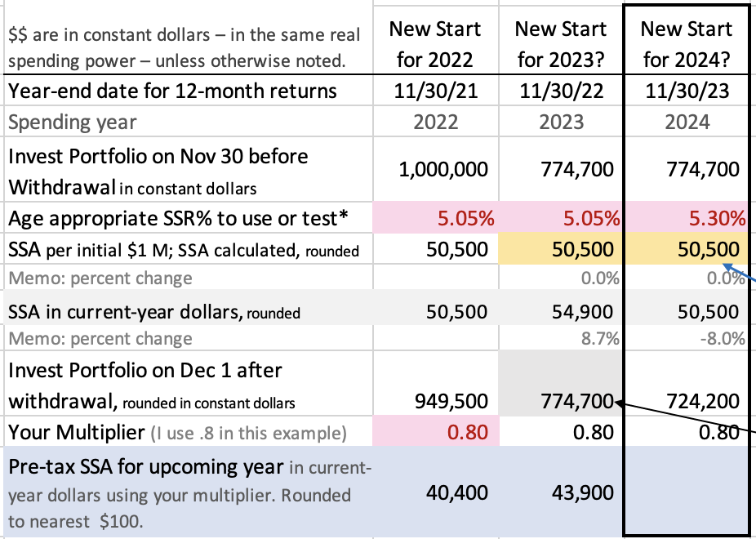Viewport: 756px width, 539px height.
Task: Select the gray-shaded 774,700 Dec 1 cell
Action: (561, 383)
